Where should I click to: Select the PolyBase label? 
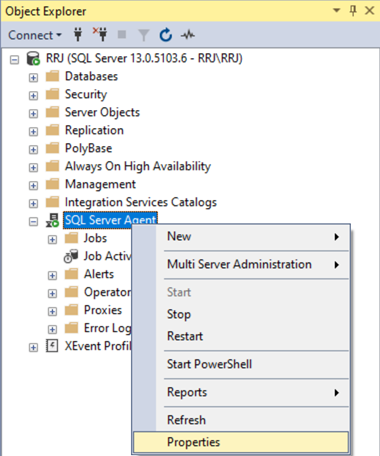pyautogui.click(x=88, y=148)
